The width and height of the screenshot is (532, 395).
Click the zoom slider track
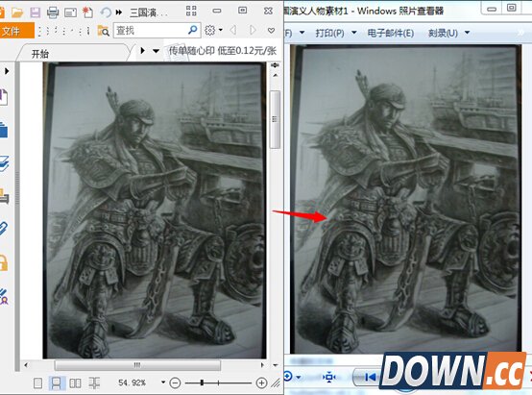click(x=218, y=383)
